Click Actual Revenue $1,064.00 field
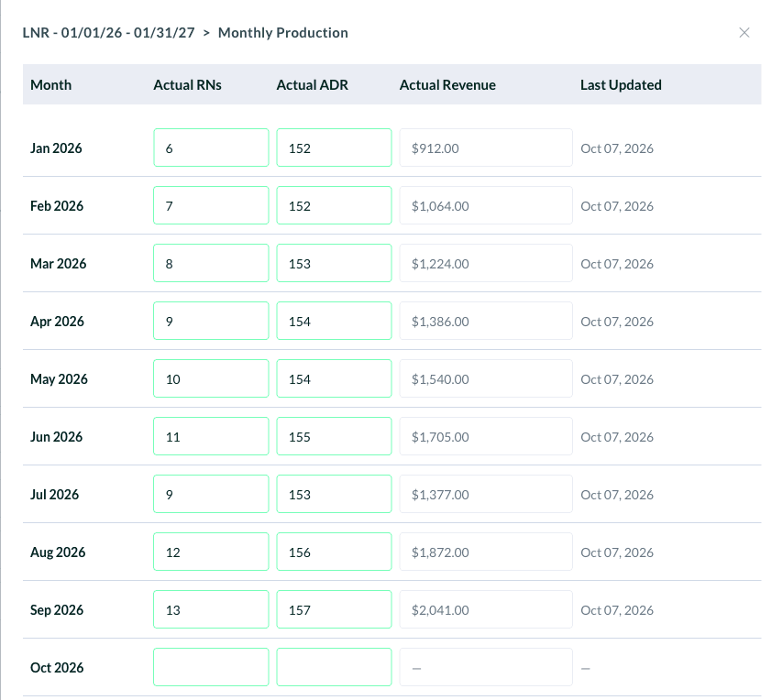This screenshot has width=783, height=700. tap(486, 205)
